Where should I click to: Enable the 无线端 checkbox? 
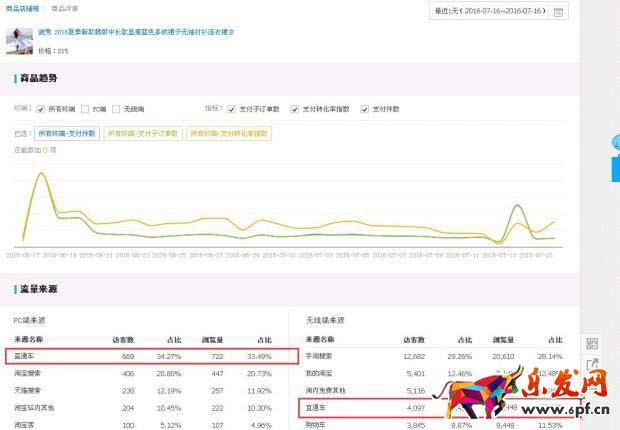coord(116,108)
